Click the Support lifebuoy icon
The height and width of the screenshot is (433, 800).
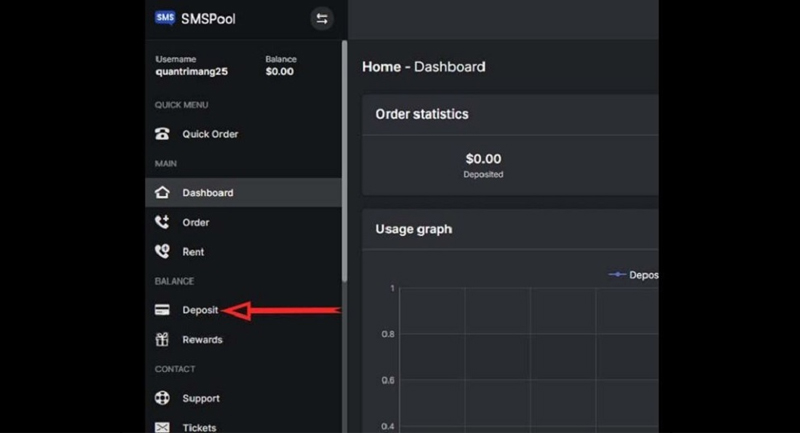162,398
